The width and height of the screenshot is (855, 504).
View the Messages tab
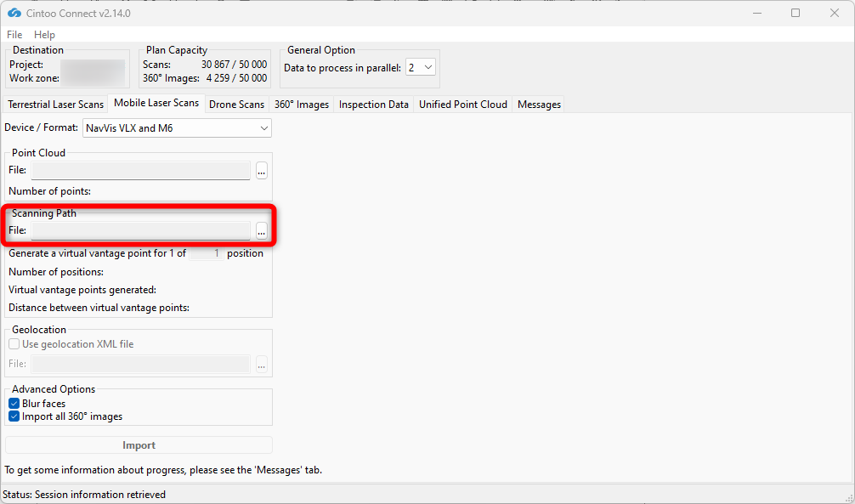point(539,105)
